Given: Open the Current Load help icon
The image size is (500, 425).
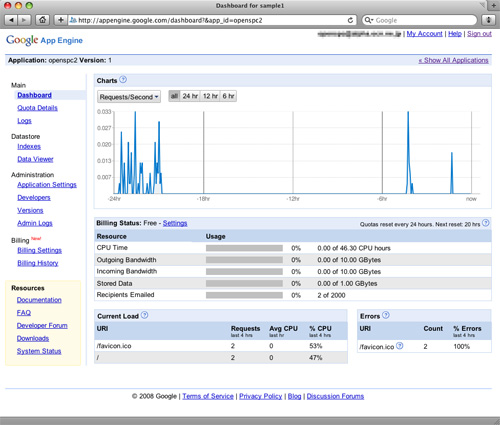Looking at the screenshot, I should tap(144, 315).
